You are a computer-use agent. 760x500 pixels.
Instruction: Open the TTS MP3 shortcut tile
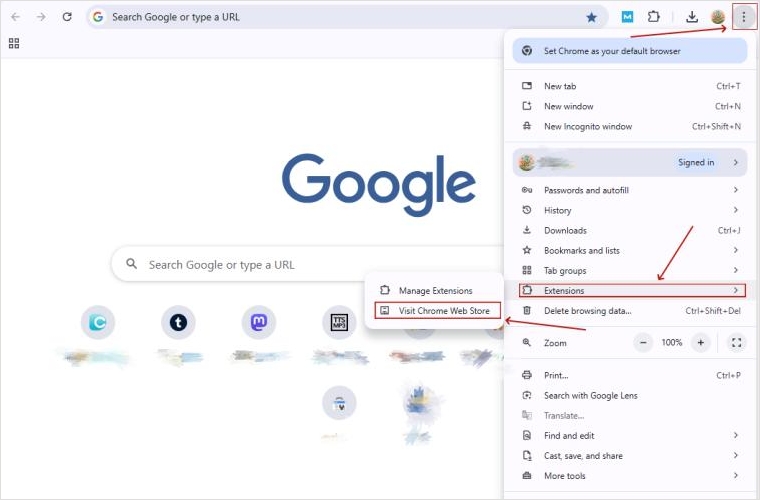(339, 322)
